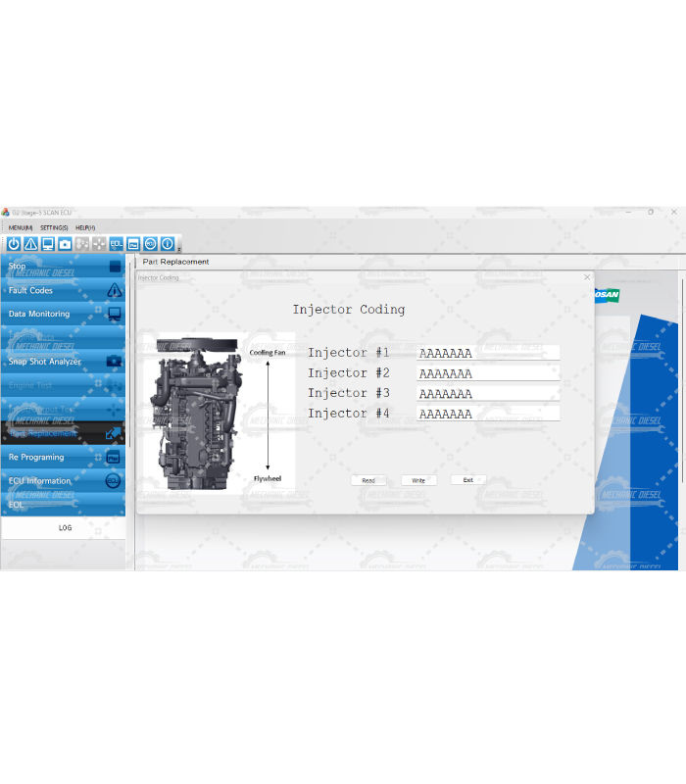Image resolution: width=686 pixels, height=784 pixels.
Task: Click the Injector #3 code field
Action: coord(487,394)
